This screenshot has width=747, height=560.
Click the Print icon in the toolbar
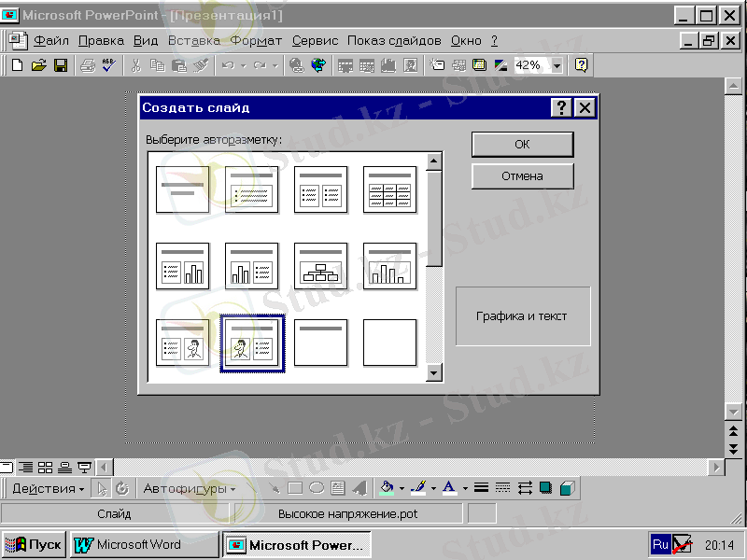88,65
